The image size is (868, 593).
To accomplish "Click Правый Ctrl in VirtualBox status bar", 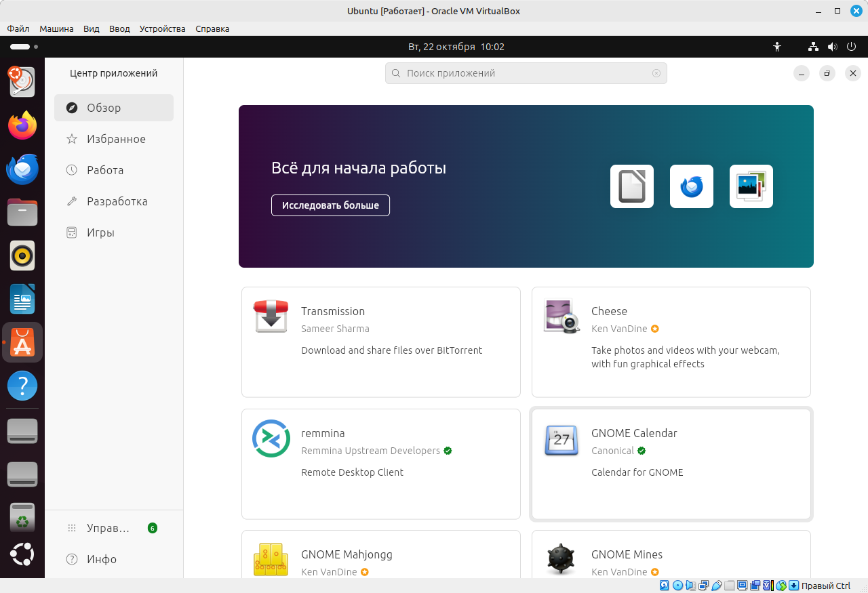I will (x=825, y=586).
